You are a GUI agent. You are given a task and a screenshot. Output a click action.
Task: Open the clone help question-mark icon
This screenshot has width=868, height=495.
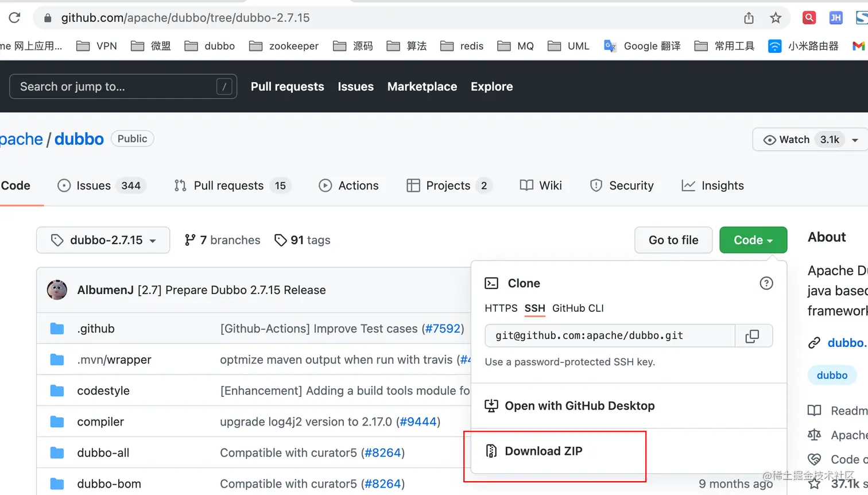tap(766, 283)
